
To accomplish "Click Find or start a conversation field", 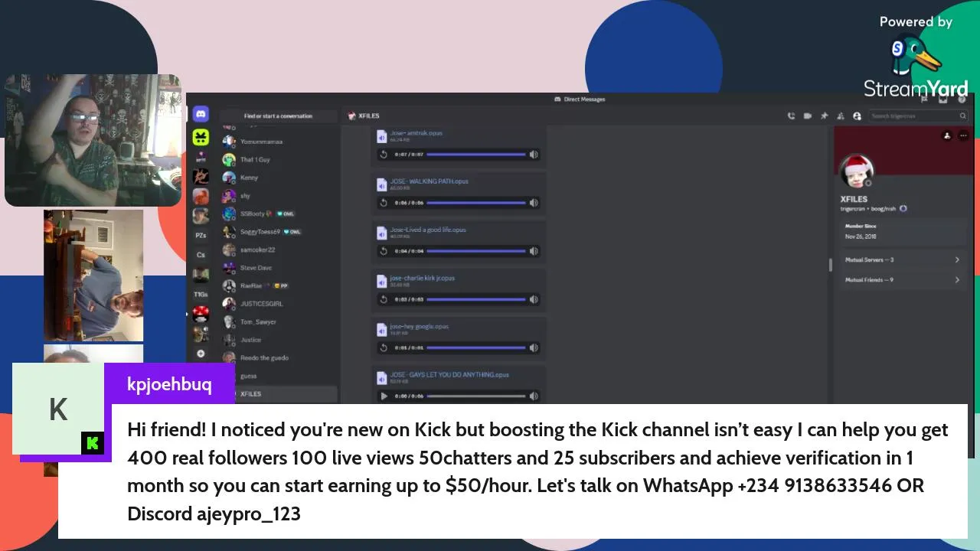I will [279, 116].
